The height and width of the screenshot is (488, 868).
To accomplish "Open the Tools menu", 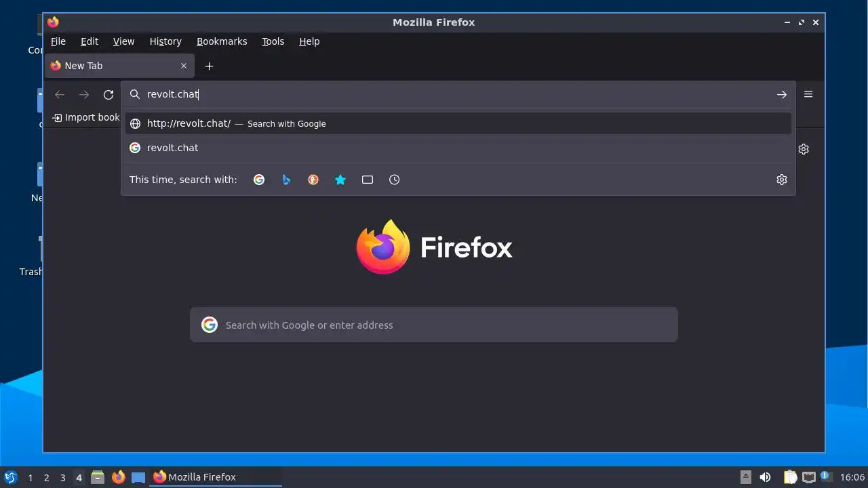I will [x=273, y=41].
